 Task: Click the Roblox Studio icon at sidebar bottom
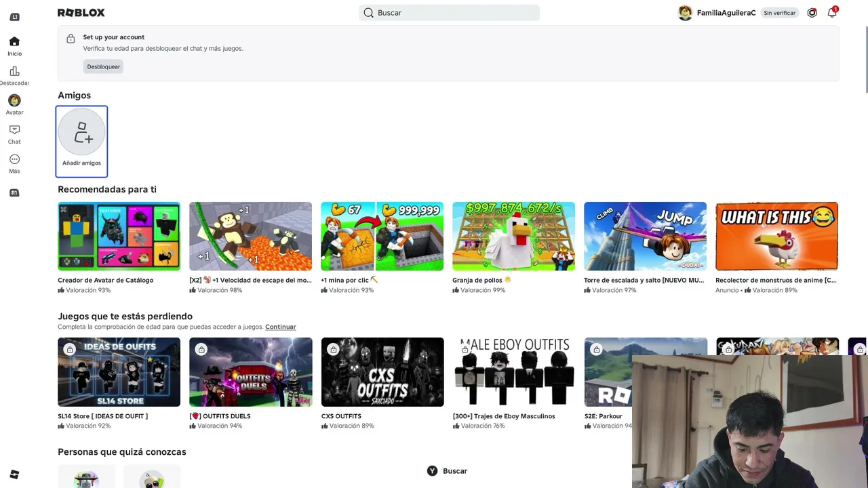tap(14, 474)
